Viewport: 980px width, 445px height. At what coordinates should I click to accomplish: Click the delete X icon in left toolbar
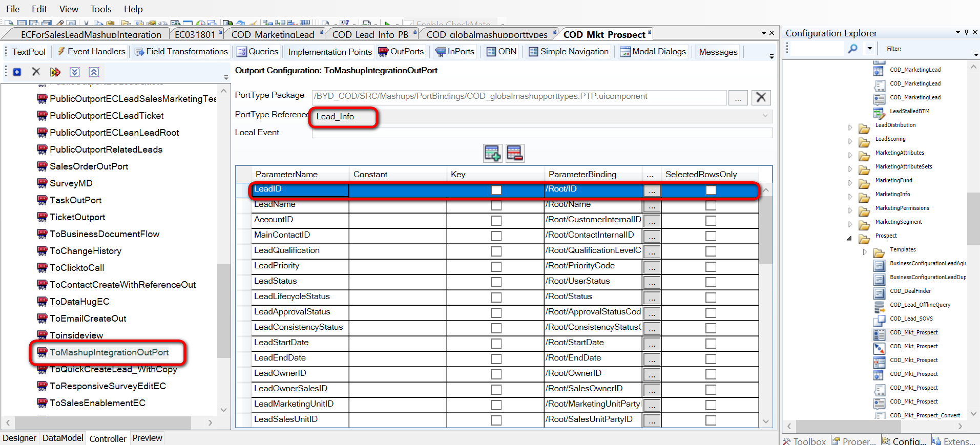point(36,72)
